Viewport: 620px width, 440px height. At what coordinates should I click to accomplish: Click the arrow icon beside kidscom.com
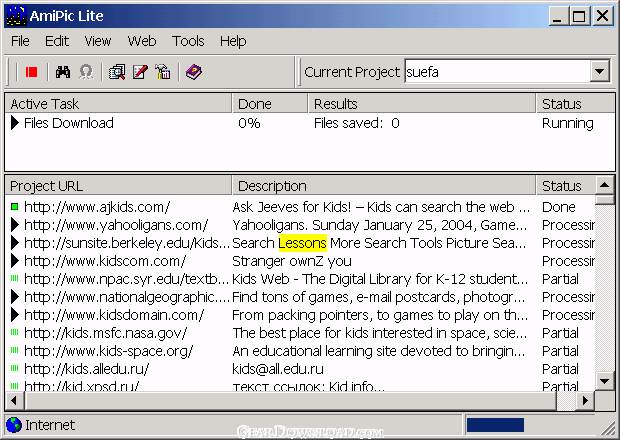(x=15, y=261)
